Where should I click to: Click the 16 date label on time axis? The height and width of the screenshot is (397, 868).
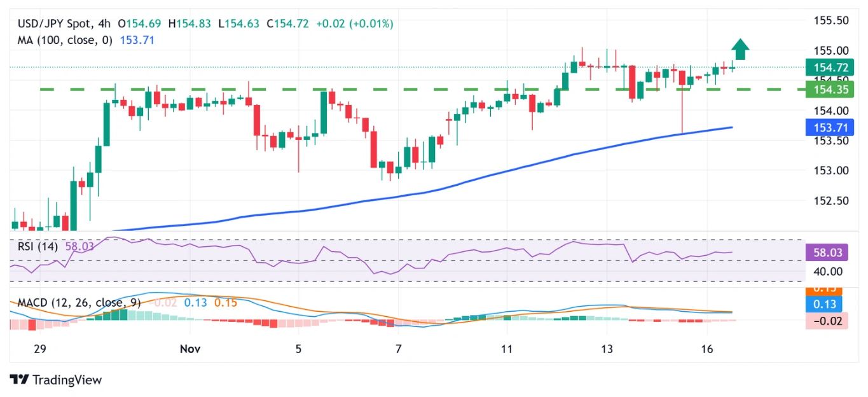(706, 349)
